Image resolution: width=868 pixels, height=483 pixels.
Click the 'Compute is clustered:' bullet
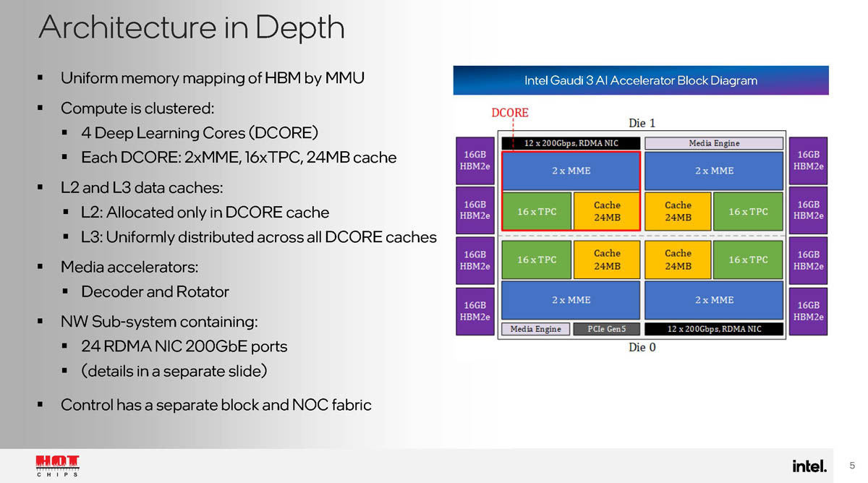pos(137,108)
